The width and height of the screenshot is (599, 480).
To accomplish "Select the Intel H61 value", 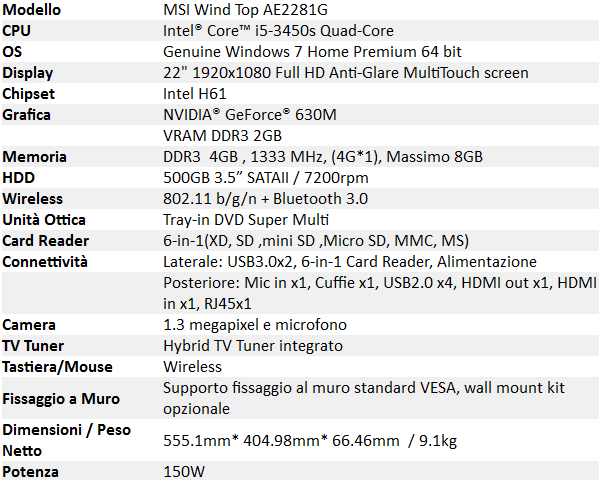I will [195, 94].
